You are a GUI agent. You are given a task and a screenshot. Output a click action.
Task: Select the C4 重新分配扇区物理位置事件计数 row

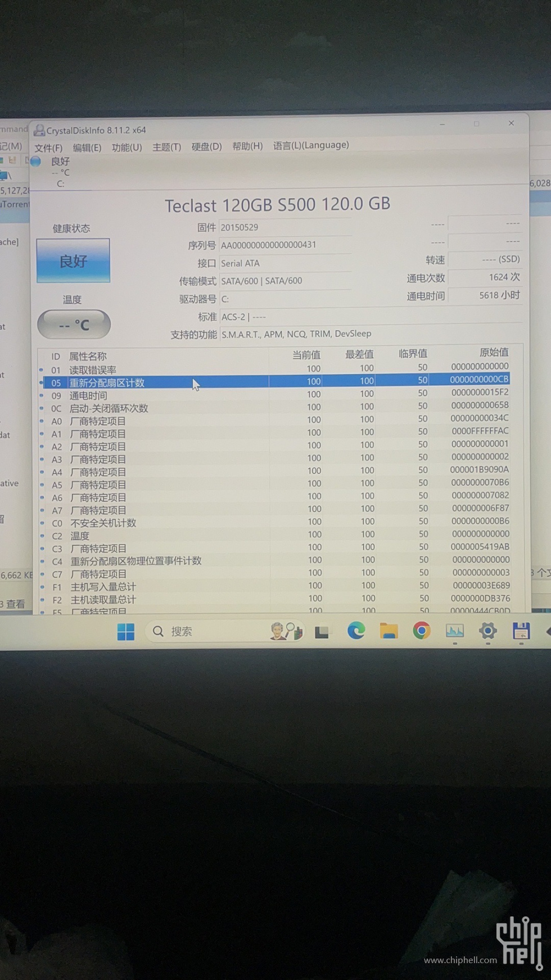(x=275, y=561)
